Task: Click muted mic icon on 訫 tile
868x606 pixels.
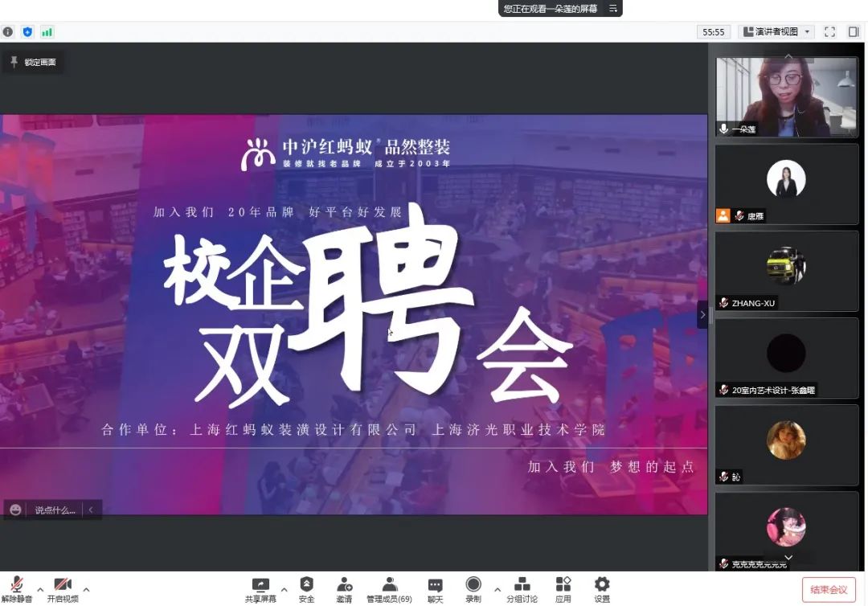Action: [x=723, y=477]
